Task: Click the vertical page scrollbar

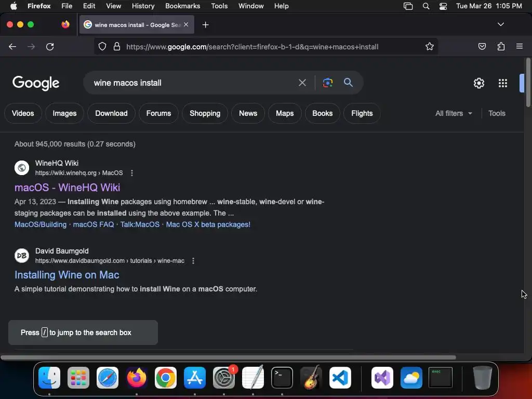Action: (528, 83)
